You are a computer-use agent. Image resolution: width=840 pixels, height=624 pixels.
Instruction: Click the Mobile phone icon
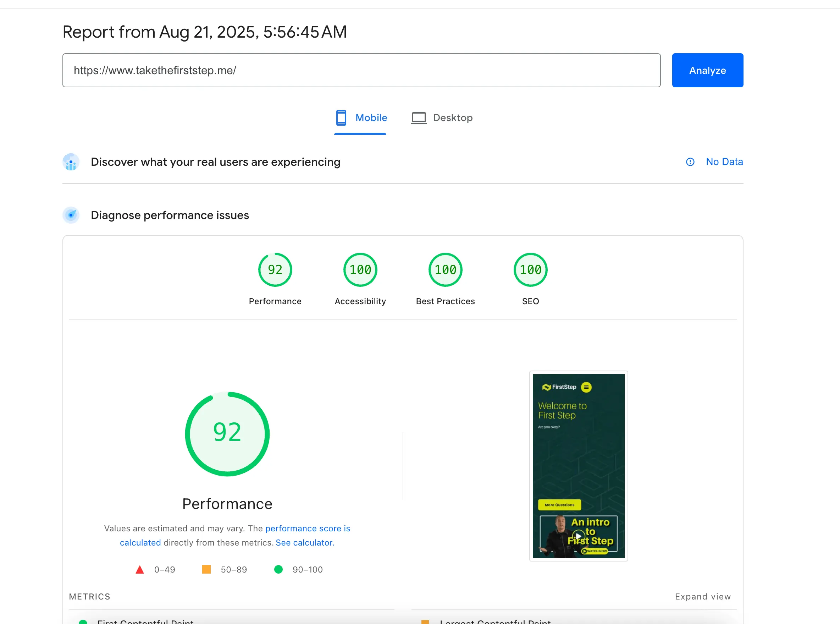click(x=341, y=118)
